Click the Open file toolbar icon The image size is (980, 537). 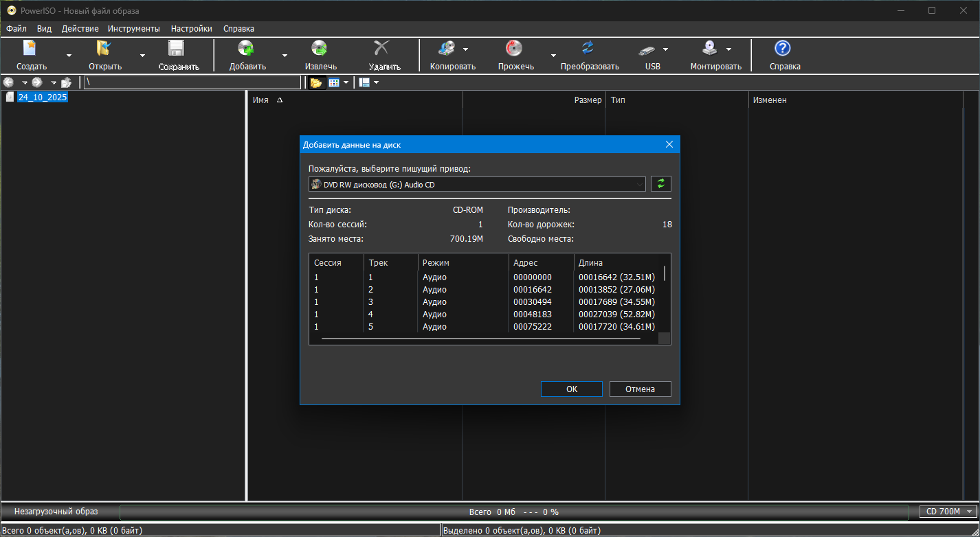[104, 49]
